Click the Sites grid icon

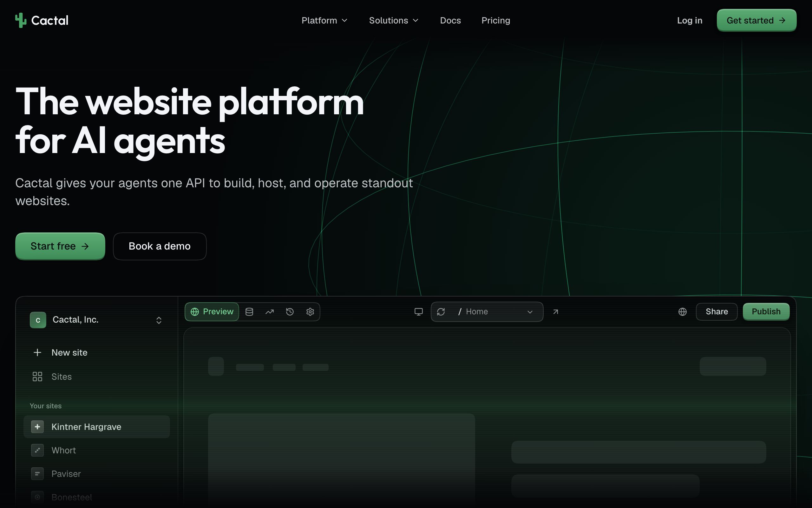pos(37,377)
